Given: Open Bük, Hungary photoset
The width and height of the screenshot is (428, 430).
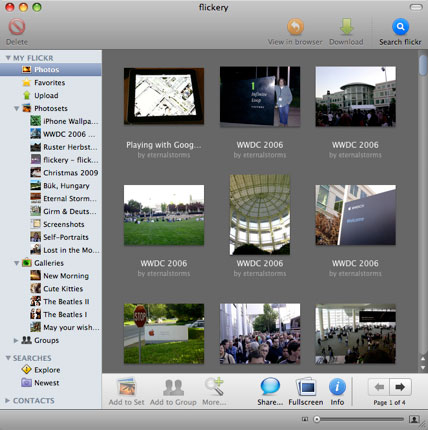Looking at the screenshot, I should click(51, 186).
